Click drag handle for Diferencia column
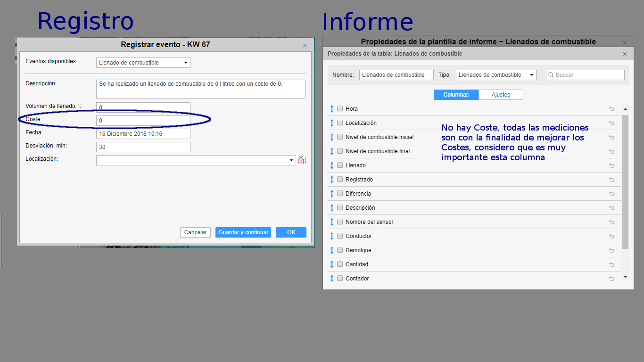 [x=332, y=194]
